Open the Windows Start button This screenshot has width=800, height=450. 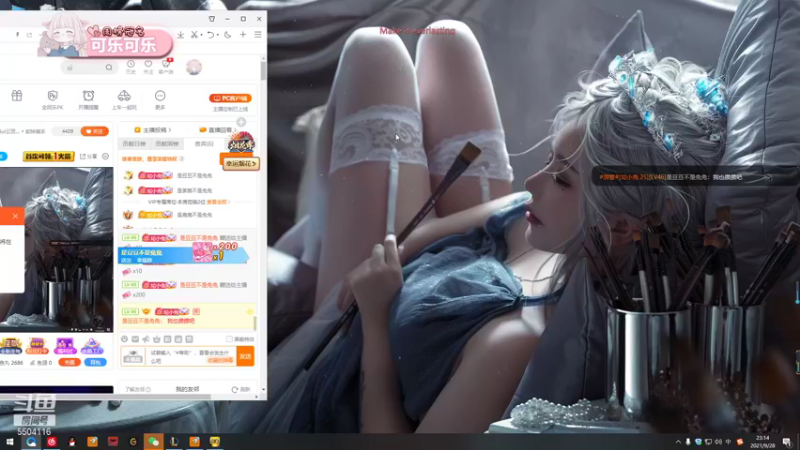point(10,442)
